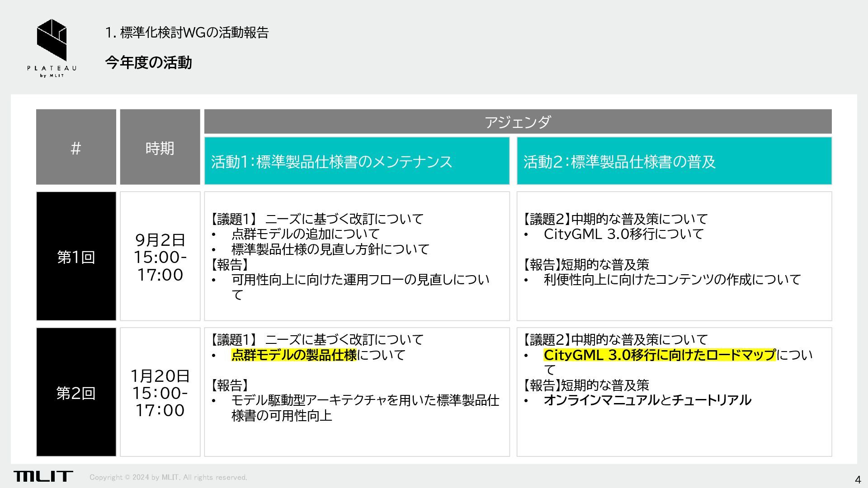
Task: Click bullet 利便性向上に向けたコンテンツの作成について
Action: click(672, 280)
